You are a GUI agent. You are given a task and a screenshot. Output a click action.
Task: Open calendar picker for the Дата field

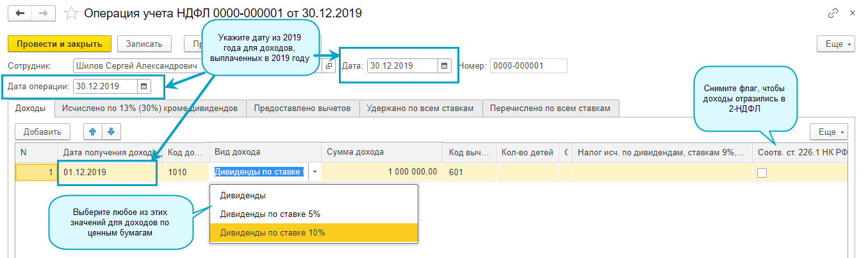(443, 65)
